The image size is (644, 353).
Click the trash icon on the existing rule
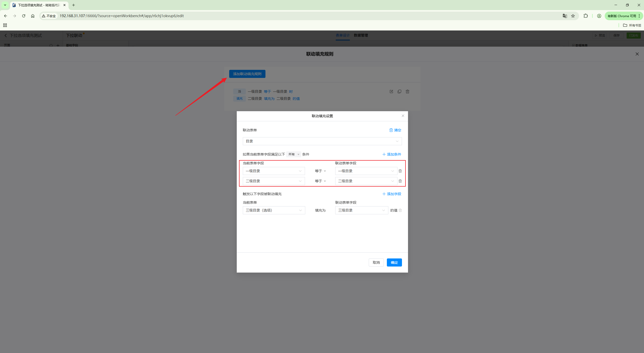point(407,92)
